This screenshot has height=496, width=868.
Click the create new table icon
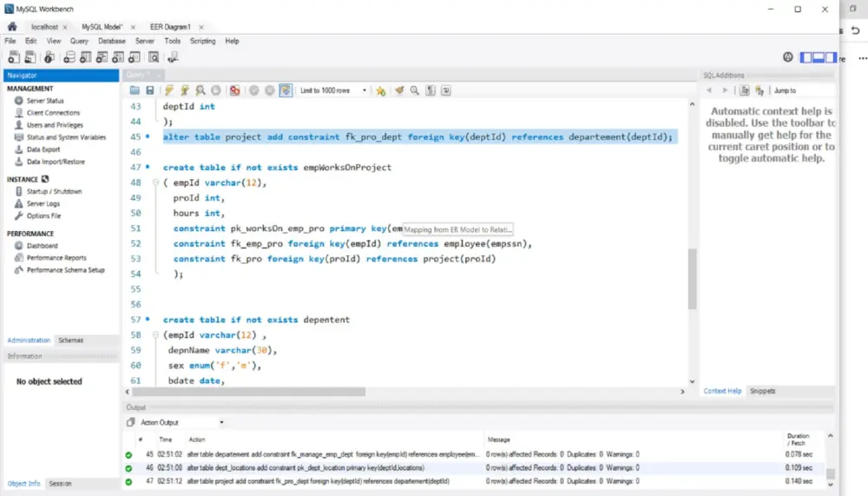click(x=85, y=57)
